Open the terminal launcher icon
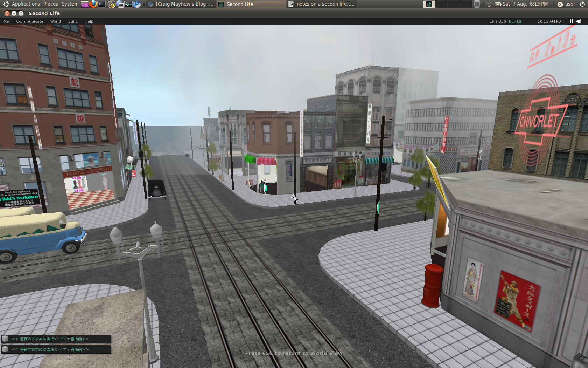 [x=101, y=4]
